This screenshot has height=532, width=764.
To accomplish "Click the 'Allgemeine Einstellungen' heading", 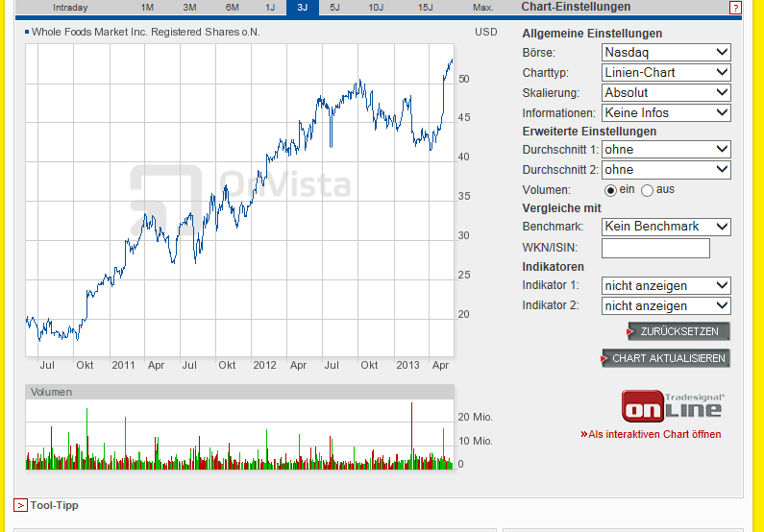I will click(592, 34).
